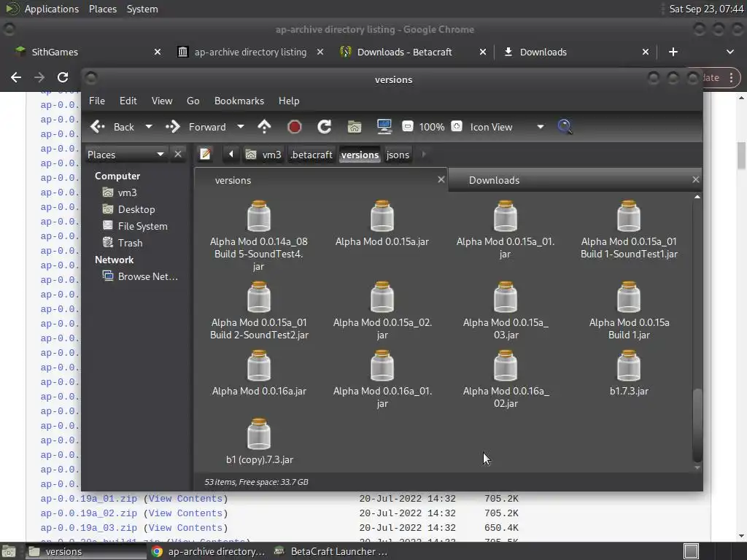The image size is (747, 560).
Task: Select Alpha Mod 0.0.15a_01 Build 1-SoundTest1.jar icon
Action: point(629,216)
